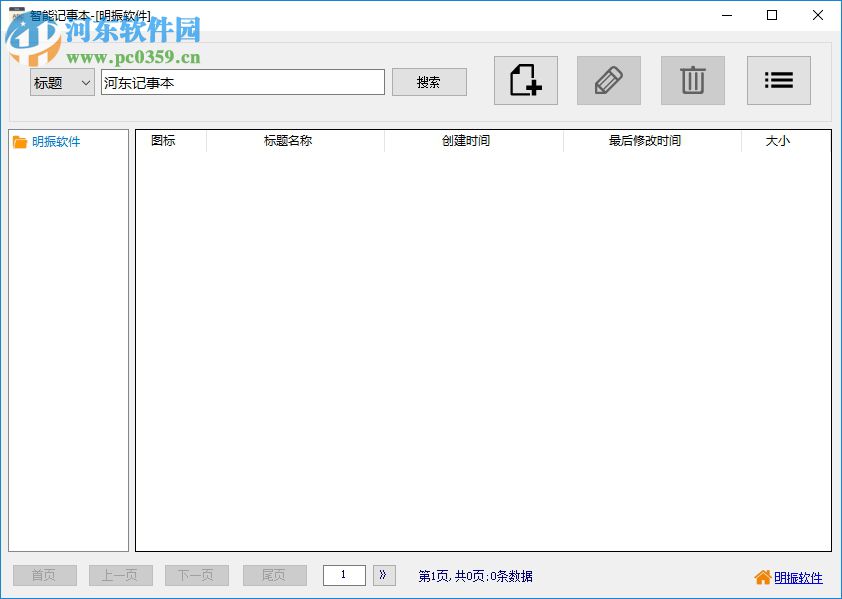Open the trash delete icon
842x599 pixels.
click(x=692, y=80)
